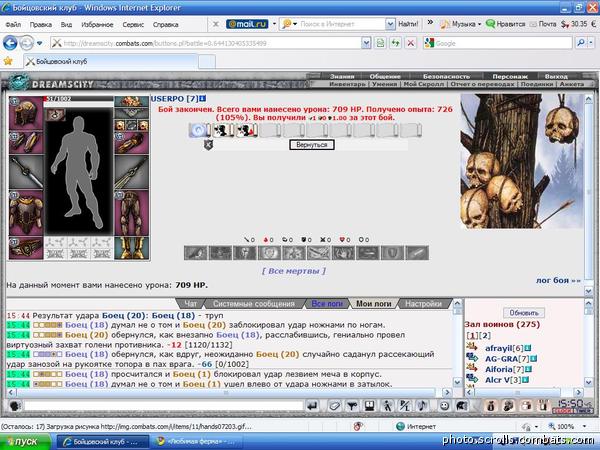Open the Инвентарь submenu link

(x=347, y=84)
